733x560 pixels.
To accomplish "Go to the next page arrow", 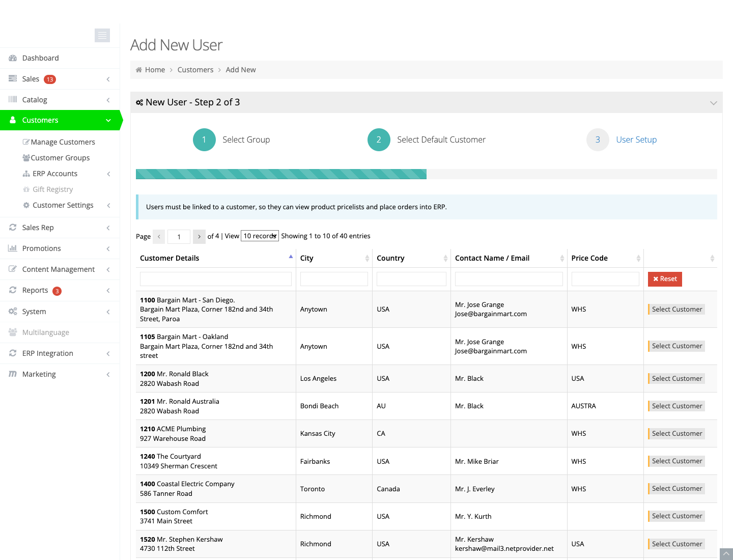I will (x=199, y=236).
